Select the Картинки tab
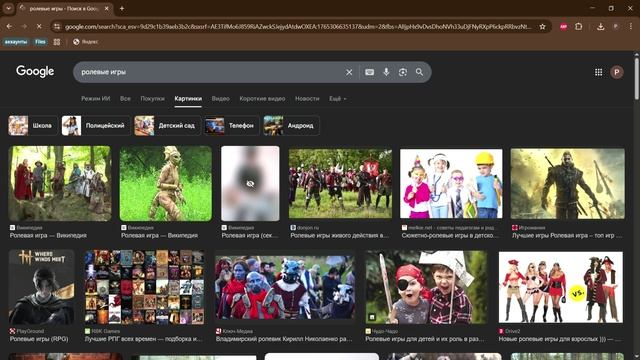This screenshot has height=360, width=640. (x=188, y=99)
